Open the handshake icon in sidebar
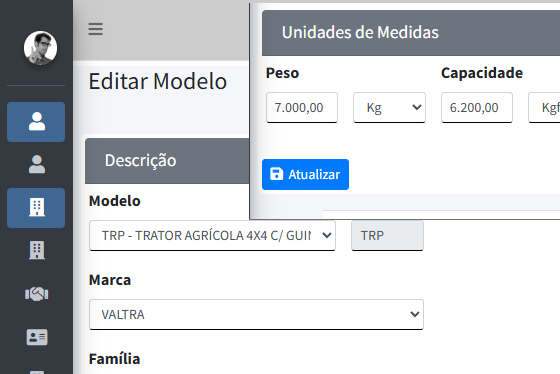Viewport: 560px width, 374px height. click(x=37, y=294)
